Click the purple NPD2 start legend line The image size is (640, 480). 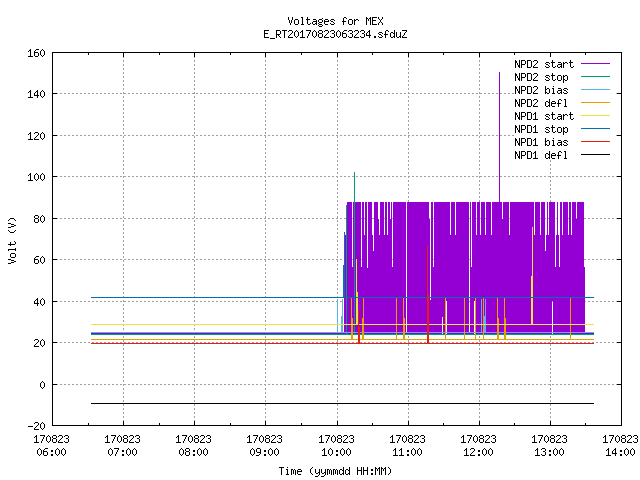(x=595, y=64)
